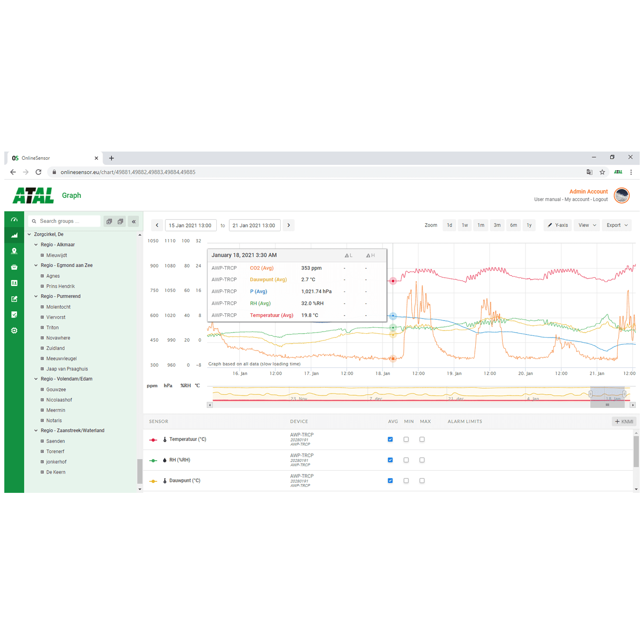644x644 pixels.
Task: Enable MAX checkbox for Dauwpunt sensor
Action: coord(422,480)
